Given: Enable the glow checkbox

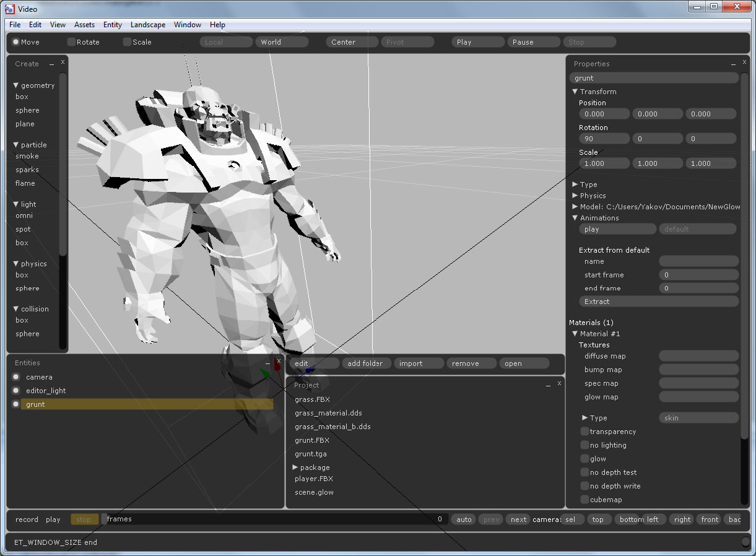Looking at the screenshot, I should [x=584, y=459].
